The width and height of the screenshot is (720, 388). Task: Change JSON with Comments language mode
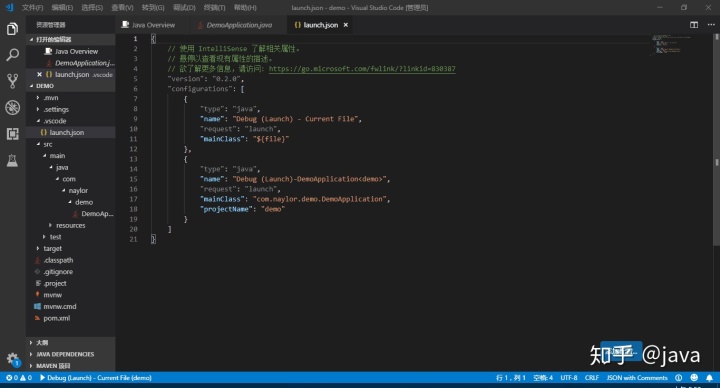(x=637, y=378)
